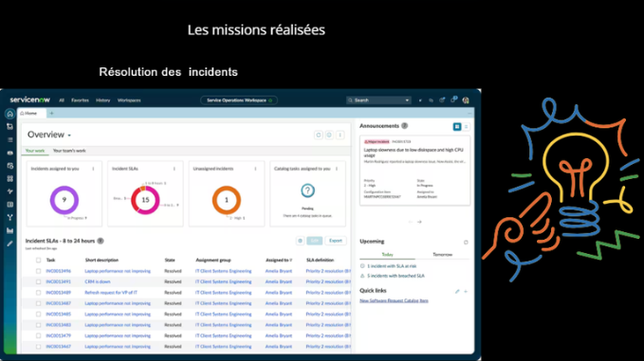Click the pink donut chart showing 15
The height and width of the screenshot is (361, 644).
click(145, 200)
